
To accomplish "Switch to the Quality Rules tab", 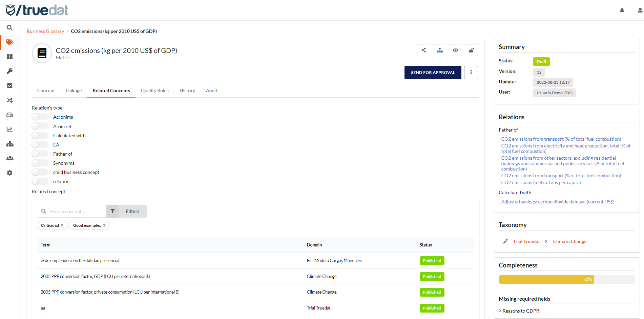I will (154, 91).
